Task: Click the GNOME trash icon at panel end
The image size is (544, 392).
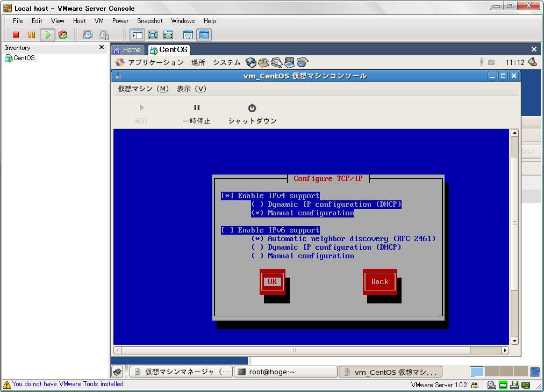Action: click(535, 372)
